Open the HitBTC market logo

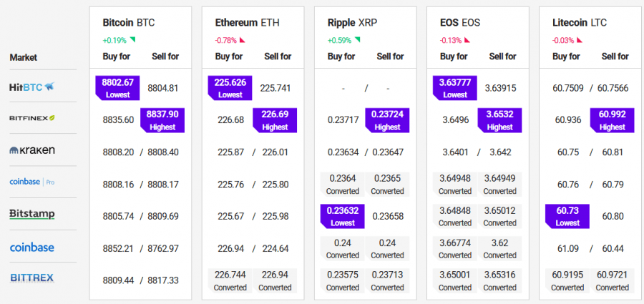click(x=32, y=87)
